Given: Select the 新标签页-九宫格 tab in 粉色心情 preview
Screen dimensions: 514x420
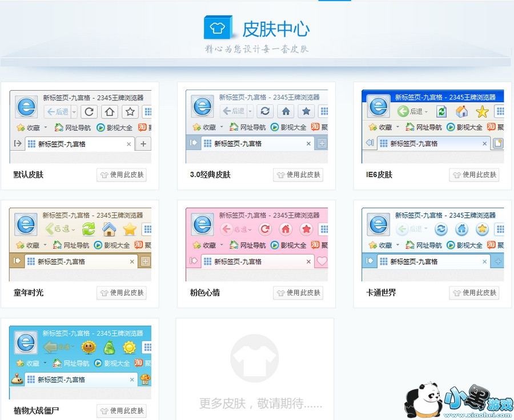Looking at the screenshot, I should tap(257, 261).
